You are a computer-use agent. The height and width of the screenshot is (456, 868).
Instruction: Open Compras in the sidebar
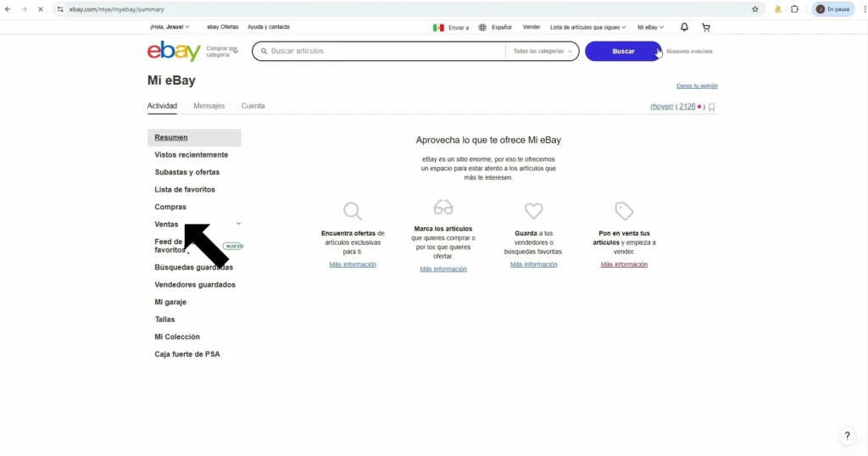tap(170, 207)
